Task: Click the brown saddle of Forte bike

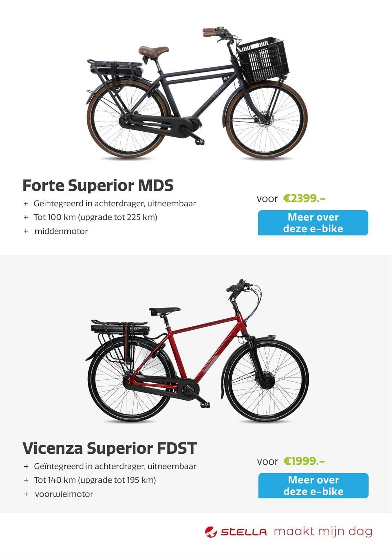Action: point(153,51)
